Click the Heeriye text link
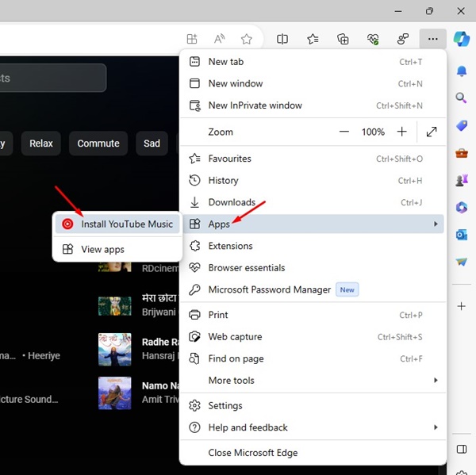The image size is (476, 475). [x=44, y=355]
